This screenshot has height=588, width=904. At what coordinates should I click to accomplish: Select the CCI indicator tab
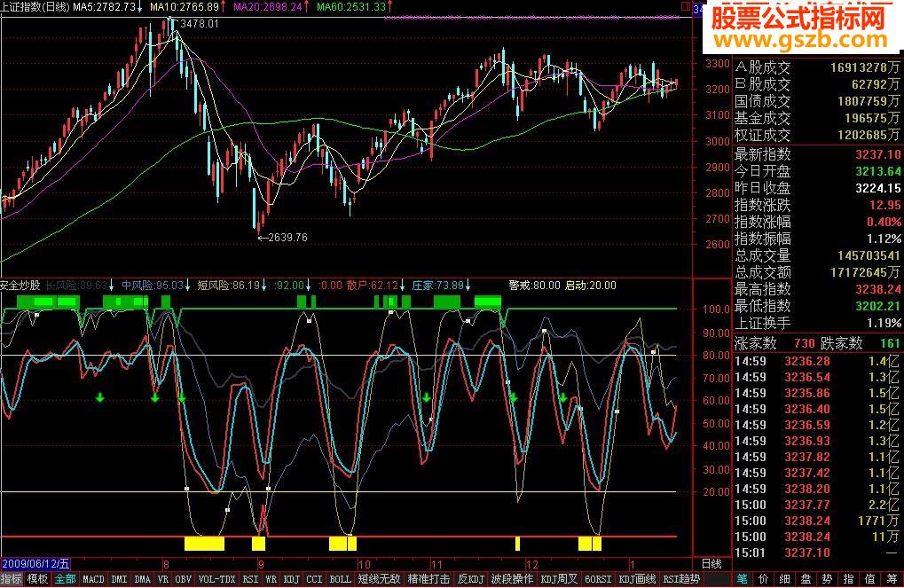(314, 579)
